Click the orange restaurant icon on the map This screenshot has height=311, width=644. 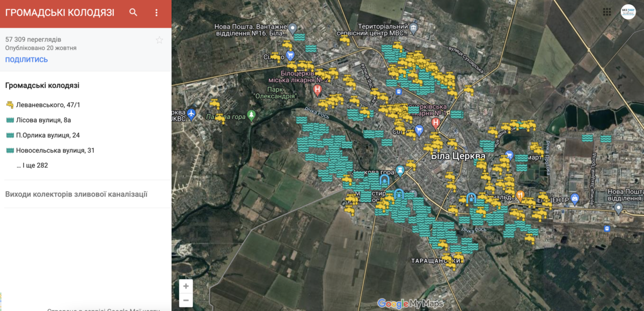520,194
